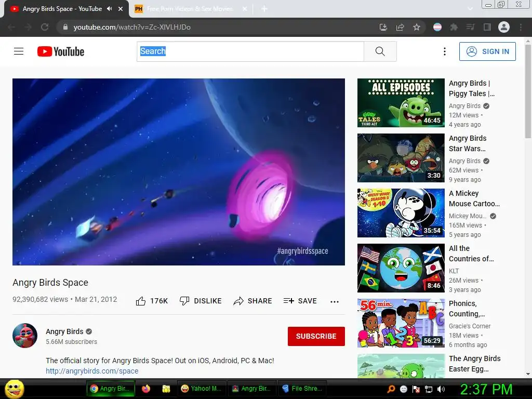This screenshot has width=532, height=399.
Task: Click the page vertical scrollbar thumb
Action: coord(528,91)
